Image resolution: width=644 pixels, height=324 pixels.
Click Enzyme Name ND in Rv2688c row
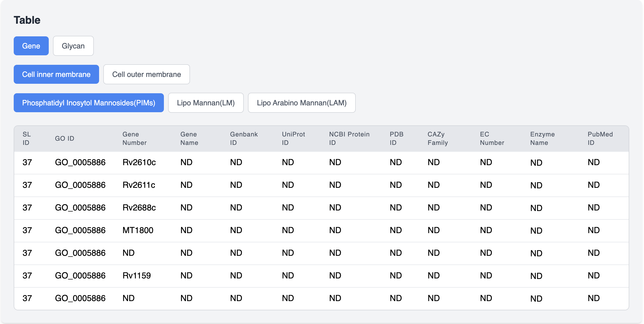pos(536,208)
